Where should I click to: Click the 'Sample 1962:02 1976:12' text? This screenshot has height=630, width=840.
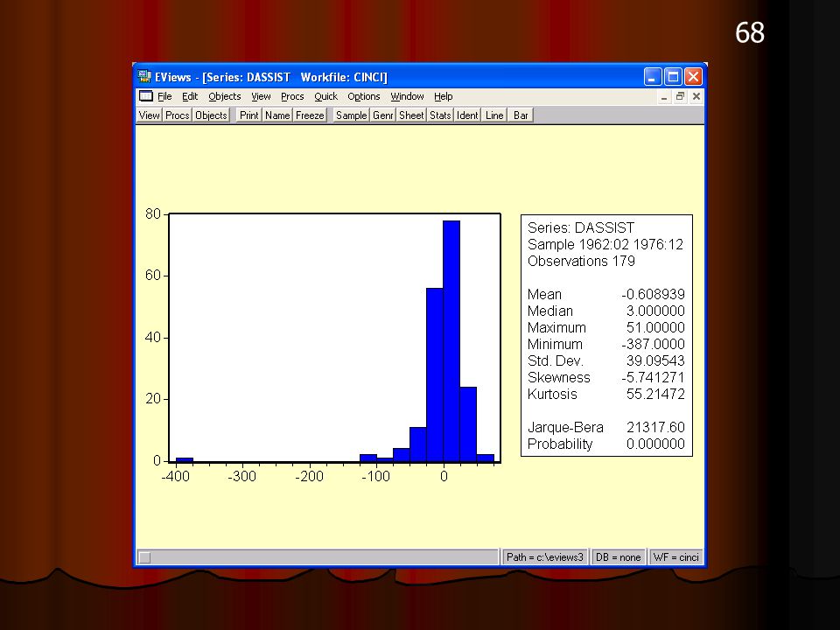pyautogui.click(x=605, y=244)
